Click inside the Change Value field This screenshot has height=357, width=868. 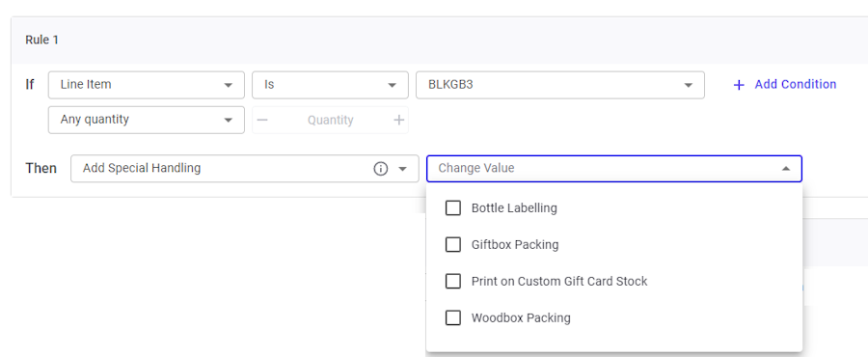pos(614,168)
